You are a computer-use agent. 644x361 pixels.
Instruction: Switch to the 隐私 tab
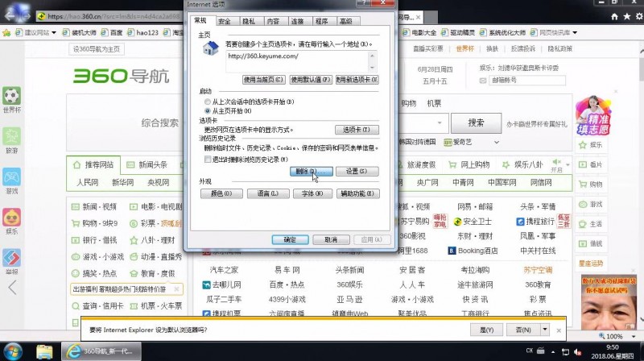pos(249,22)
